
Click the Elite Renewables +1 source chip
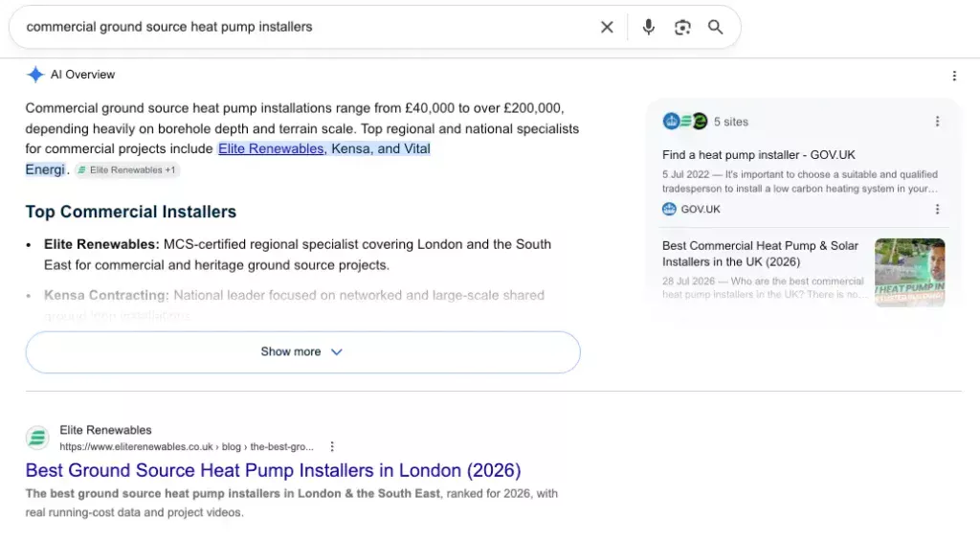(127, 170)
